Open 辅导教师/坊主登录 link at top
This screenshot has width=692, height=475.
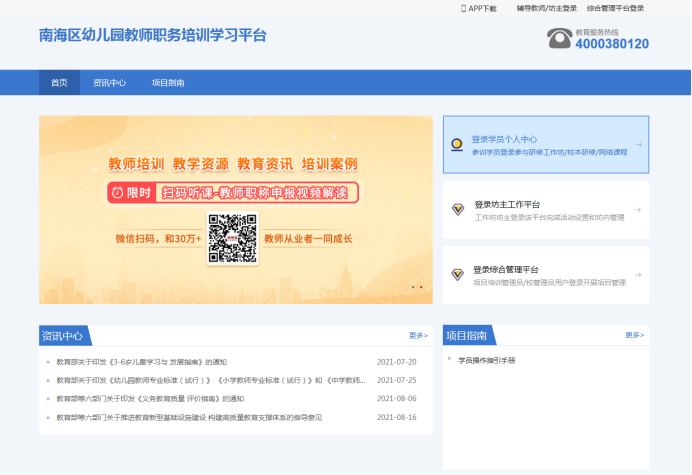[546, 8]
